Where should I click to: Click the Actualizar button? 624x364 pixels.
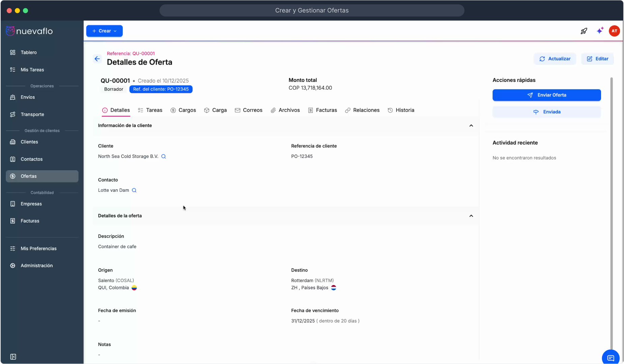555,59
